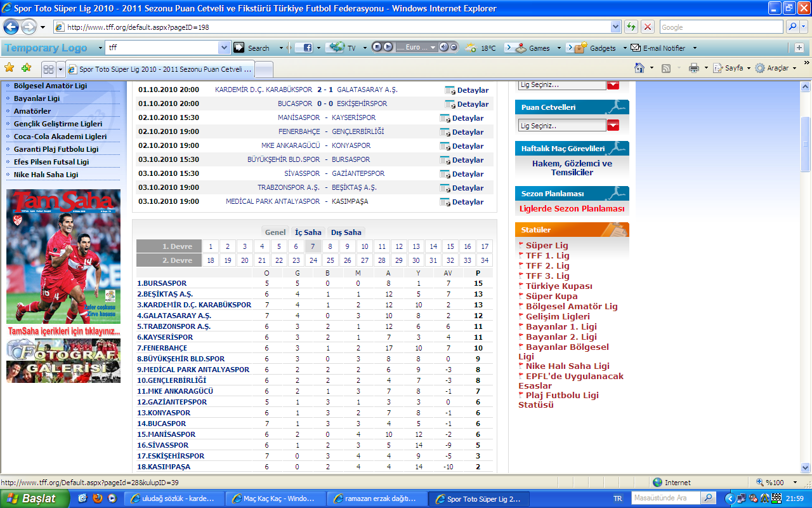Screen dimensions: 812x508
Task: Expand the recent pages dropdown next to Forward
Action: (43, 27)
